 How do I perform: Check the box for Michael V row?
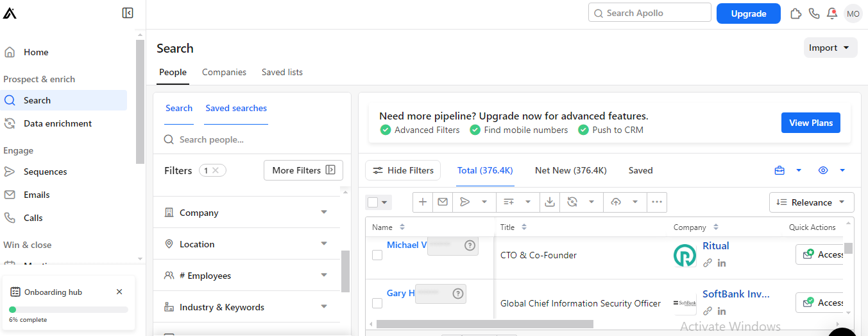pyautogui.click(x=377, y=255)
